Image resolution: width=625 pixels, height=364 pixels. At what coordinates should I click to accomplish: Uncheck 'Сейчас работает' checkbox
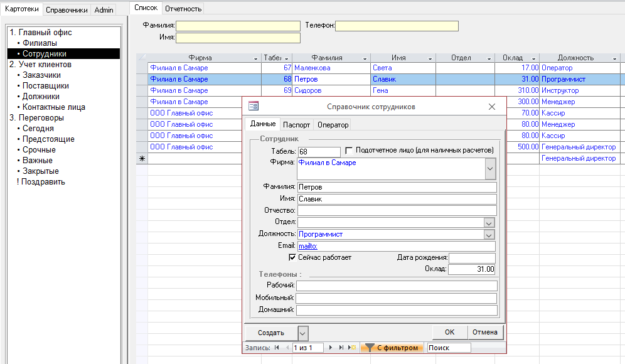pyautogui.click(x=292, y=257)
